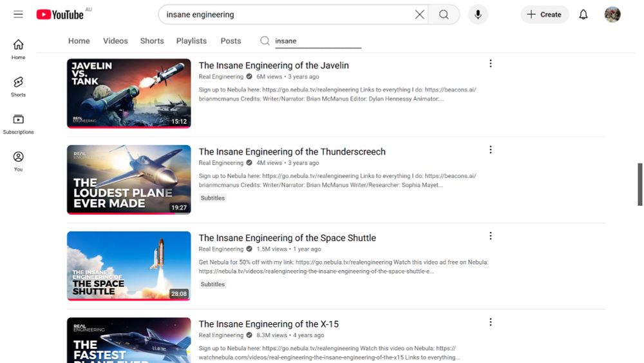The image size is (644, 363).
Task: Open the Space Shuttle video thumbnail
Action: click(129, 266)
